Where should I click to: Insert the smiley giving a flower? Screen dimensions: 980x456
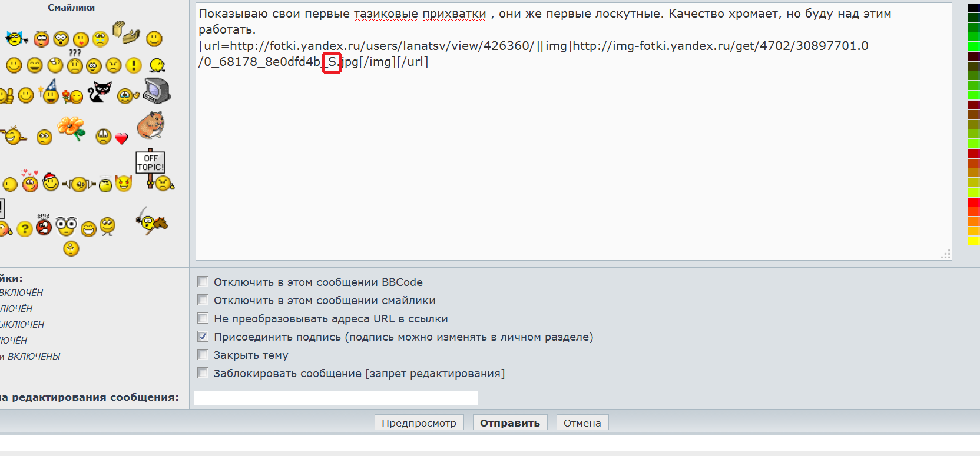click(x=72, y=96)
